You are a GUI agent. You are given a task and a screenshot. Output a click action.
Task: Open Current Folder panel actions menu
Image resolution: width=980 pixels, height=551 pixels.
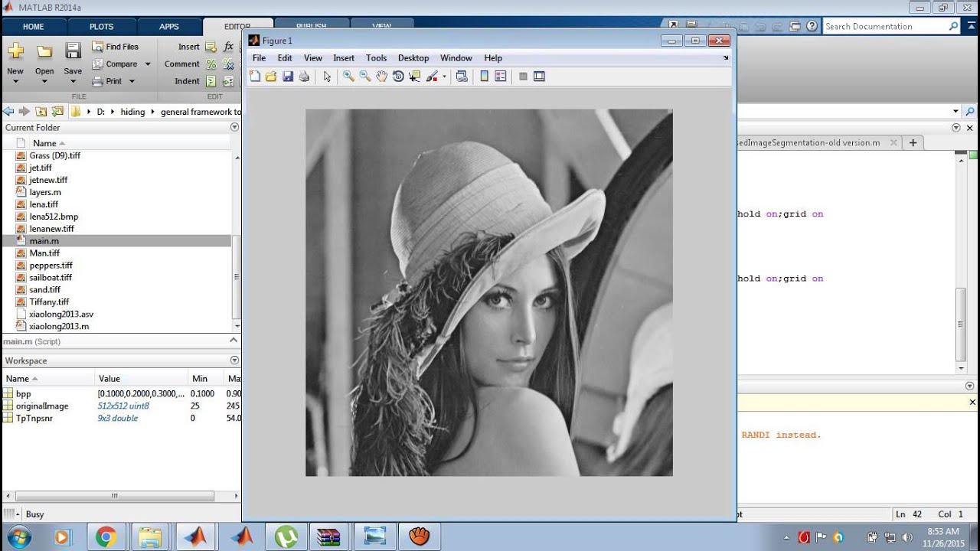[234, 128]
